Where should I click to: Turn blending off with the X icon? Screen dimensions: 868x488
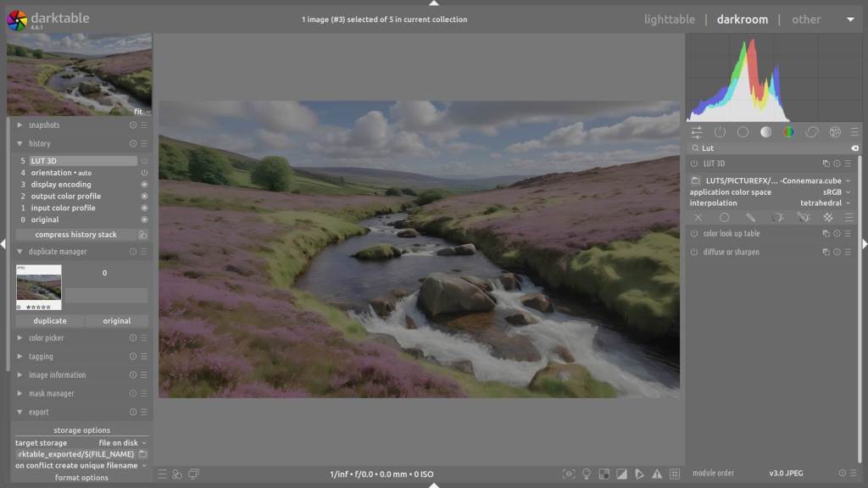point(698,218)
